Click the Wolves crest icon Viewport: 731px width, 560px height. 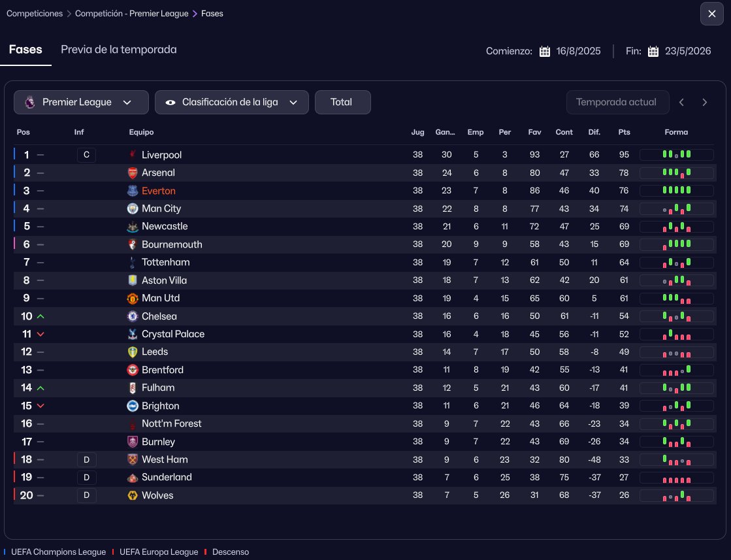point(133,495)
